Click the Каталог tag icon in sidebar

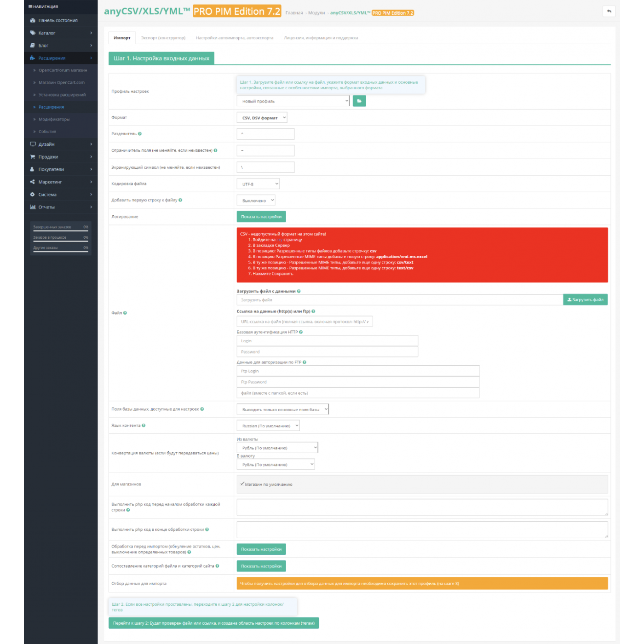(x=33, y=33)
